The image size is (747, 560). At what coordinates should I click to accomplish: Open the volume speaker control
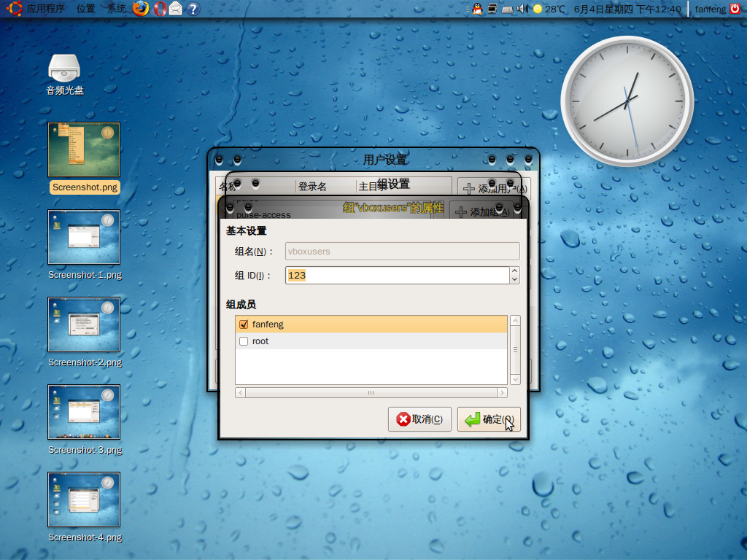[522, 9]
